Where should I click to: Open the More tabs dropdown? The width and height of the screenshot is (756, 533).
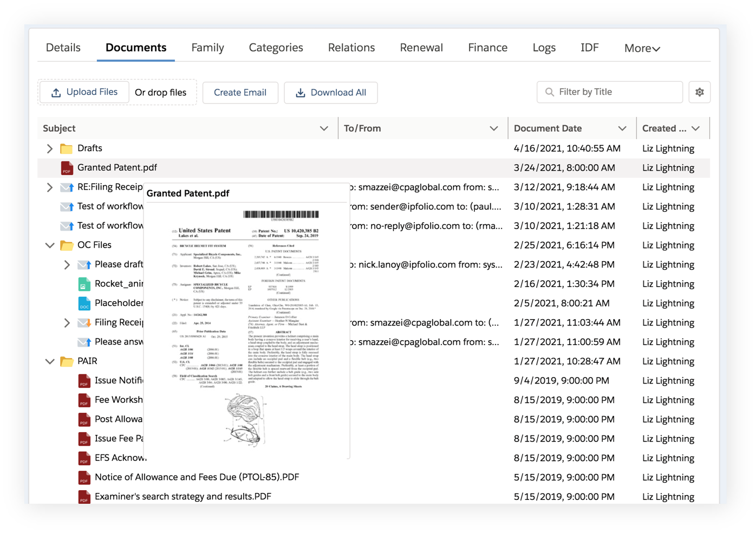(x=642, y=48)
